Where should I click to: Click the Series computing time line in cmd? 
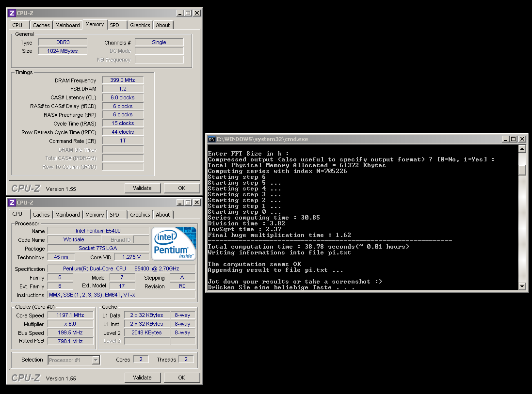click(x=264, y=218)
